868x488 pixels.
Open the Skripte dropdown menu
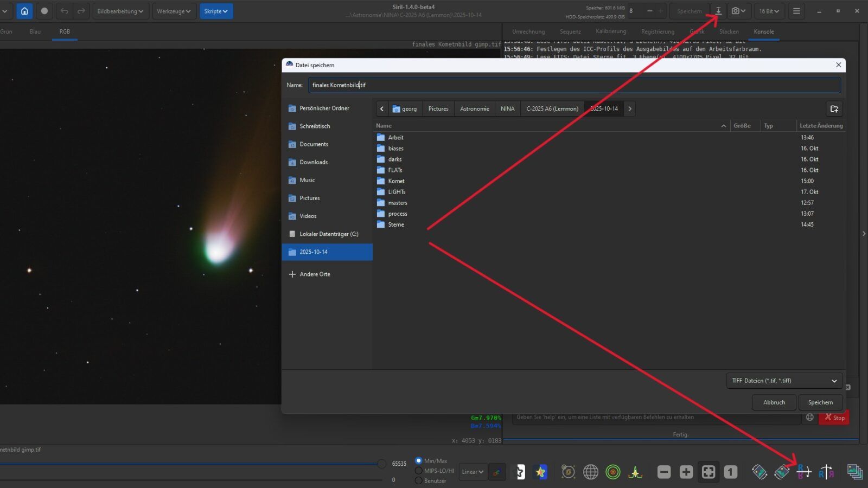(x=216, y=11)
